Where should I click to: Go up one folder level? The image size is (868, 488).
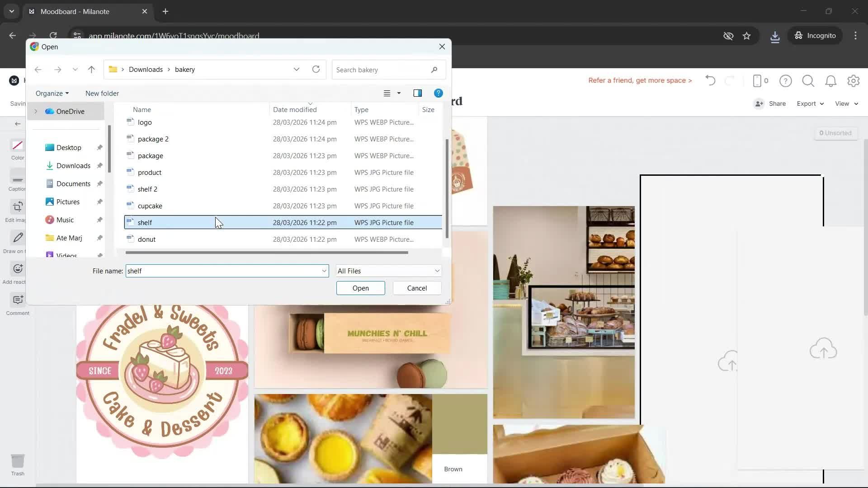point(91,70)
